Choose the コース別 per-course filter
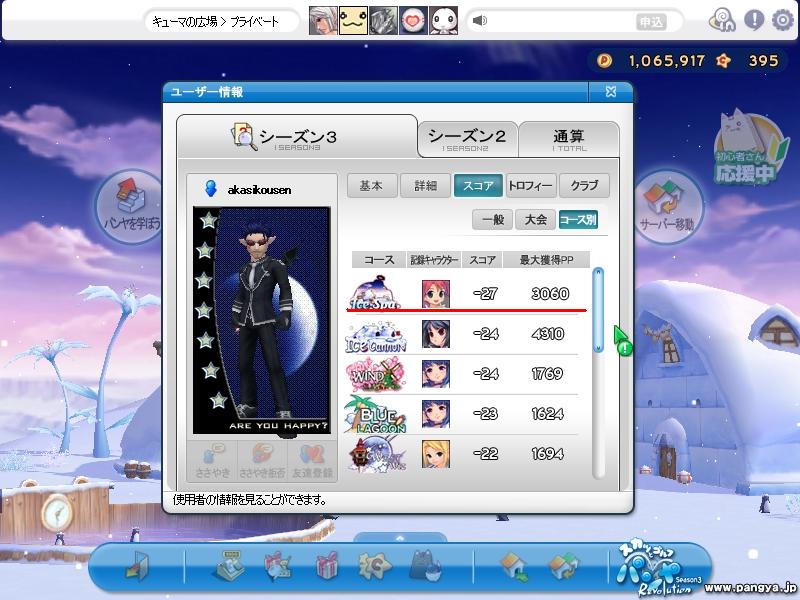Viewport: 800px width, 600px height. 578,220
